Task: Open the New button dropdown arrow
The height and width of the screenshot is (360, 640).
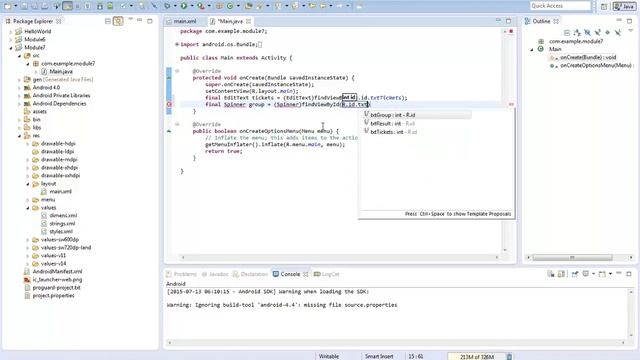Action: click(x=16, y=6)
